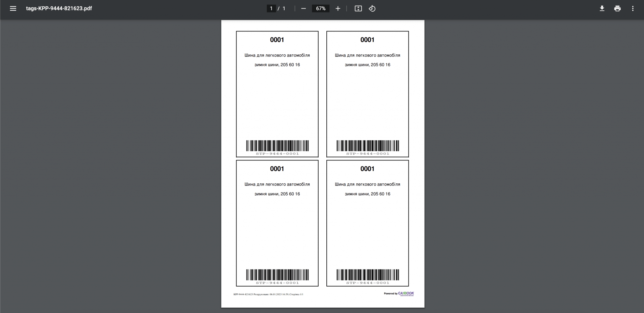The image size is (644, 313).
Task: Click the top-left tag's 0001 heading
Action: (x=277, y=40)
